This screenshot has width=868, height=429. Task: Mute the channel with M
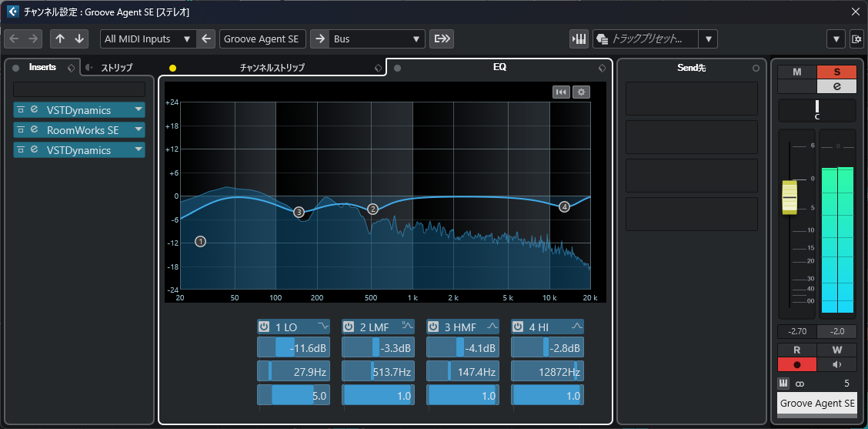pyautogui.click(x=797, y=72)
